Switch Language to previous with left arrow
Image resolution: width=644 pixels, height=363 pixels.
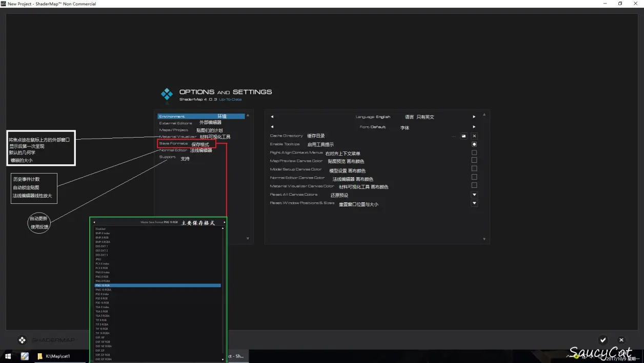point(272,117)
